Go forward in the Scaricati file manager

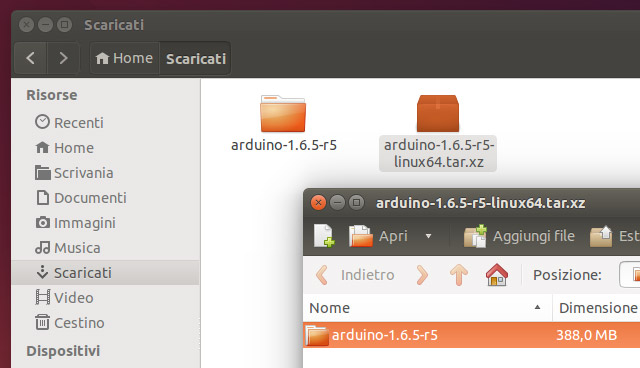coord(63,58)
